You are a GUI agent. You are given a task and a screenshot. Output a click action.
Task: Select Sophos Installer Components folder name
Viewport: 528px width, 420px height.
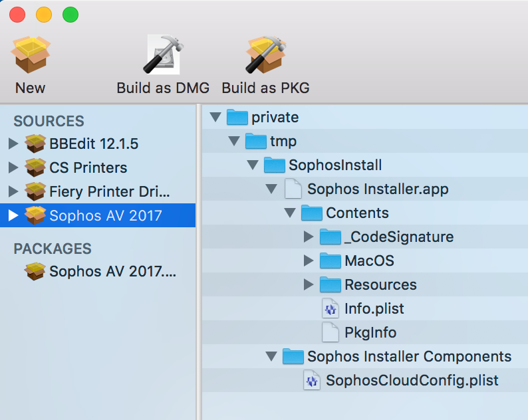410,356
